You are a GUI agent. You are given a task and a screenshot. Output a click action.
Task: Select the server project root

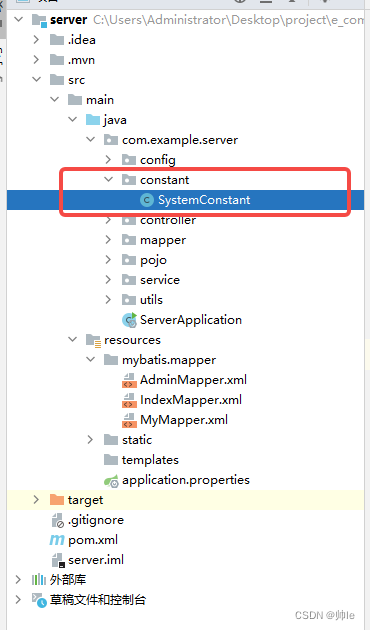69,20
